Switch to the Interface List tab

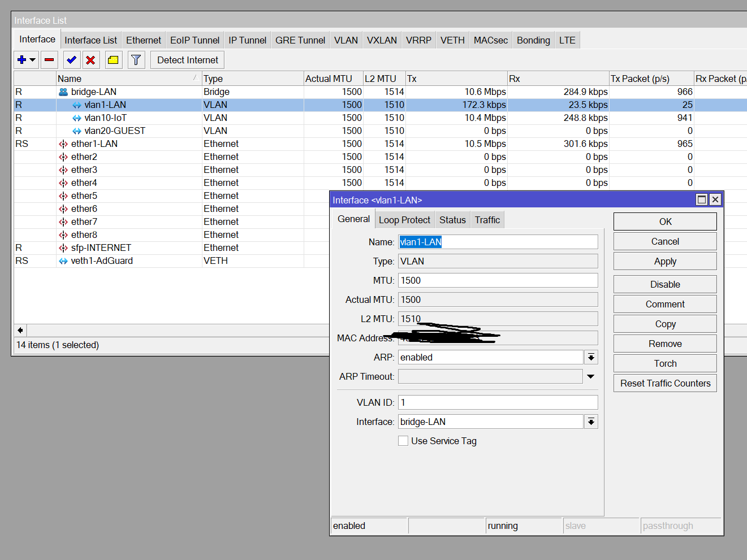tap(90, 40)
